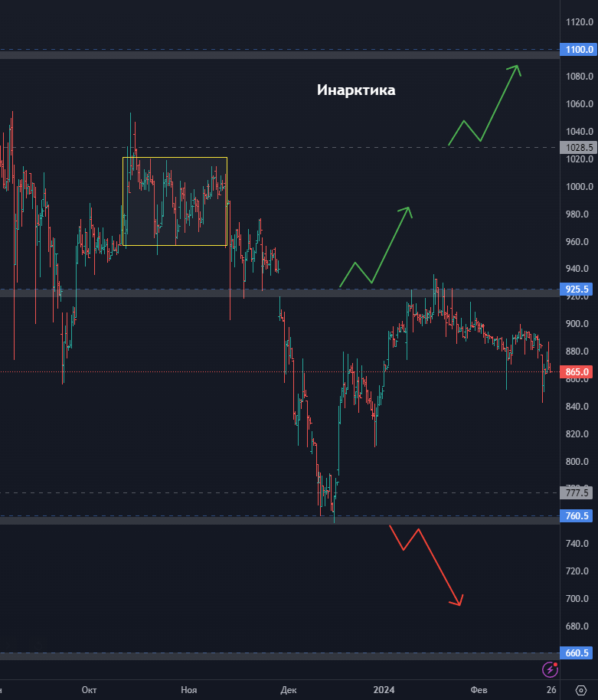Click the purple lightning bolt icon

point(550,670)
